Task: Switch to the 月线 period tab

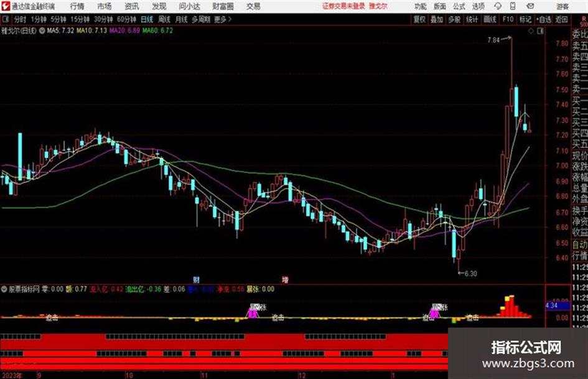Action: click(x=182, y=19)
